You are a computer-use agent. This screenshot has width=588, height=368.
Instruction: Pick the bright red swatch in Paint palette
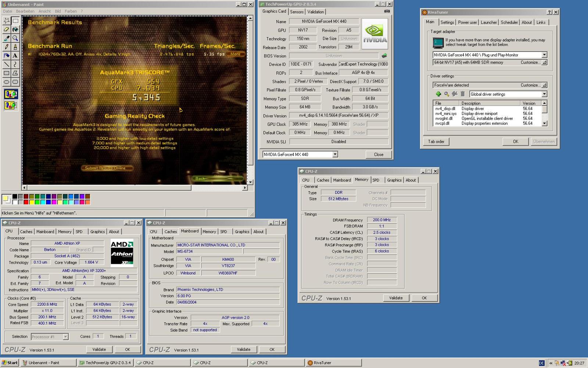coord(26,202)
